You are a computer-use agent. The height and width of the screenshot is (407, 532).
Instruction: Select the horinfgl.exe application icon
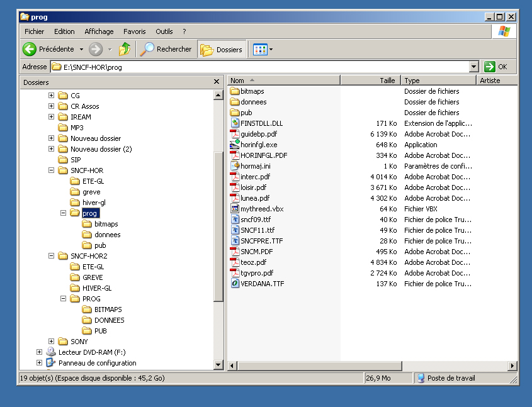(x=235, y=144)
